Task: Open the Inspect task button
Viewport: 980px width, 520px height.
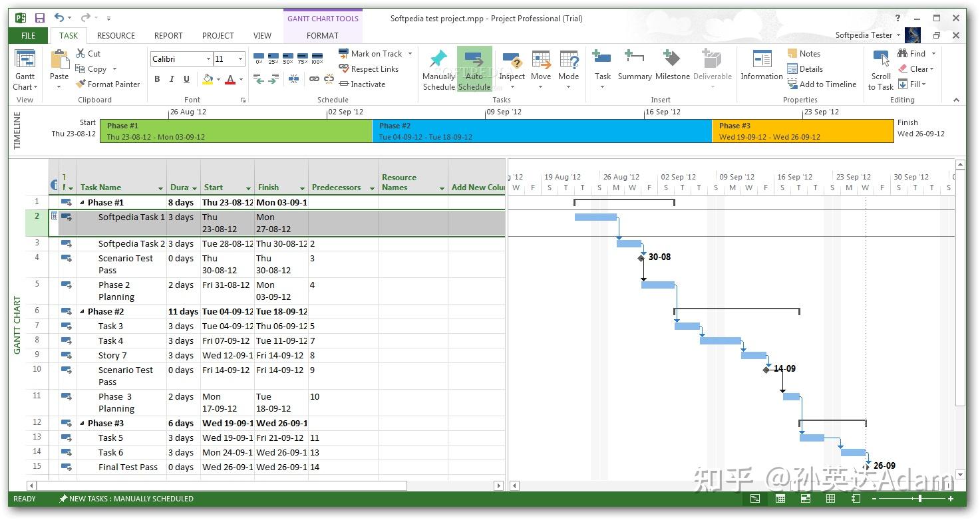Action: pos(512,69)
